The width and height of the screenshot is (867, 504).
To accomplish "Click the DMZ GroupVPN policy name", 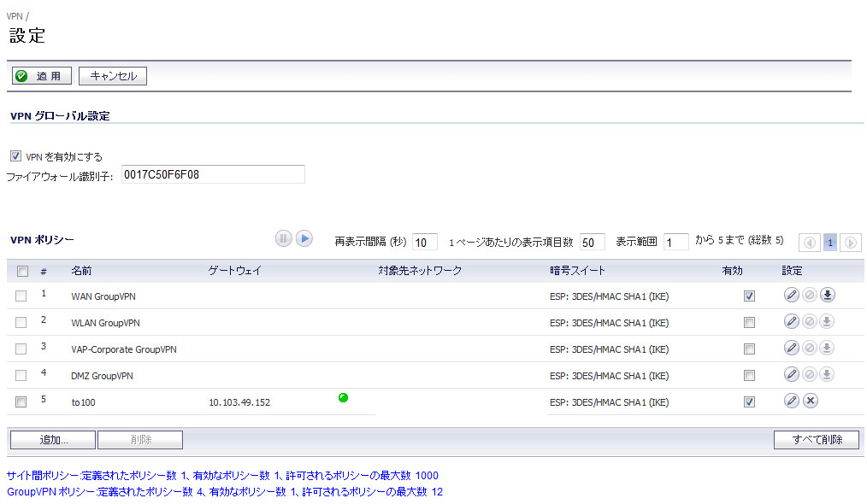I will tap(103, 377).
